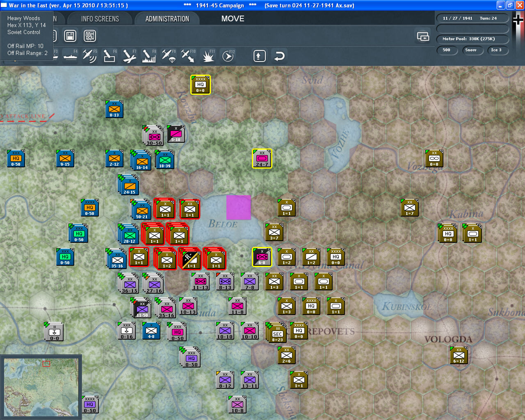Select the Soviet 3=7 infantry unit
This screenshot has width=525, height=420.
pos(274,232)
